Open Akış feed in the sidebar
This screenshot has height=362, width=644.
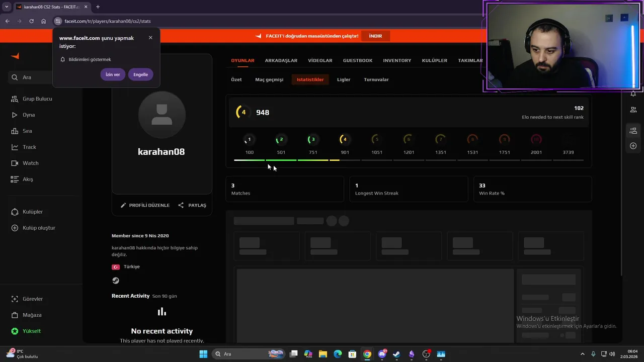pos(22,179)
